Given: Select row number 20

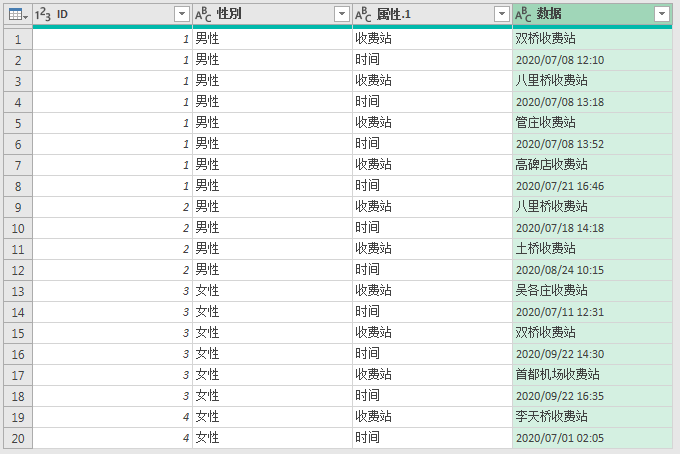Looking at the screenshot, I should point(18,438).
